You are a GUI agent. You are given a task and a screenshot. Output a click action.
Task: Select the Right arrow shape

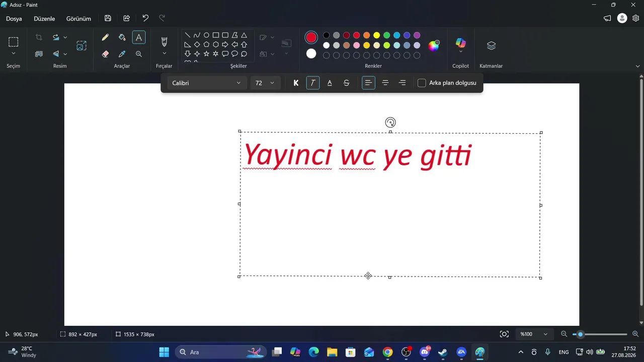point(225,45)
